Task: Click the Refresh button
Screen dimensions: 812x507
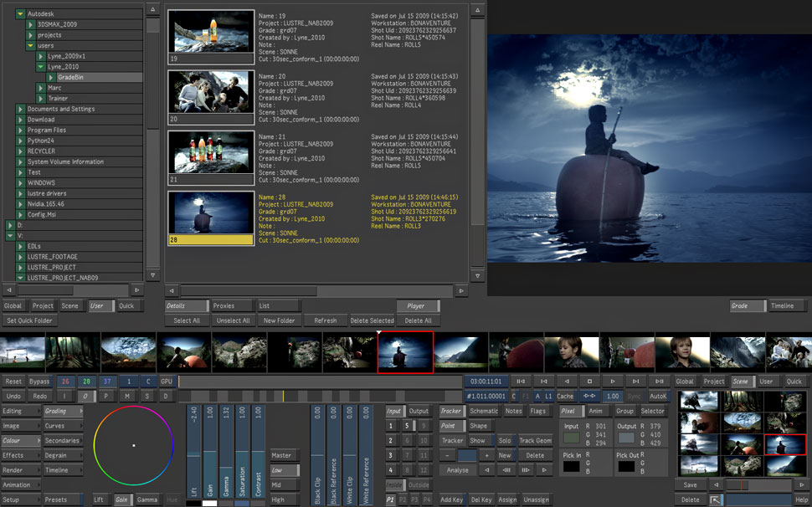Action: [x=325, y=320]
